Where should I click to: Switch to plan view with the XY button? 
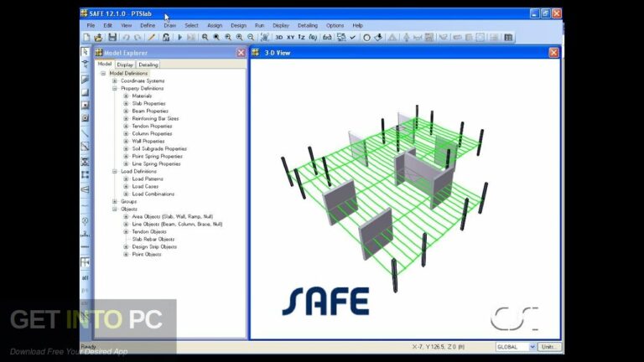pyautogui.click(x=290, y=38)
